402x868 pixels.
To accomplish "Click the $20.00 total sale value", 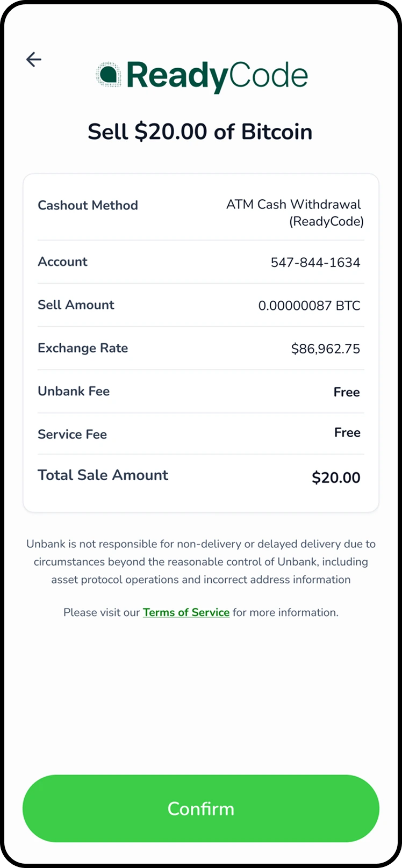I will (x=336, y=478).
